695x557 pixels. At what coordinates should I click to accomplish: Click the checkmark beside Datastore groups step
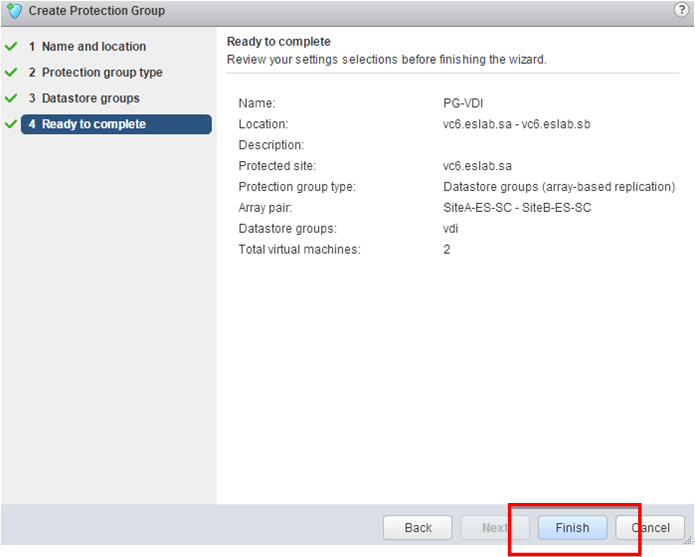point(11,98)
